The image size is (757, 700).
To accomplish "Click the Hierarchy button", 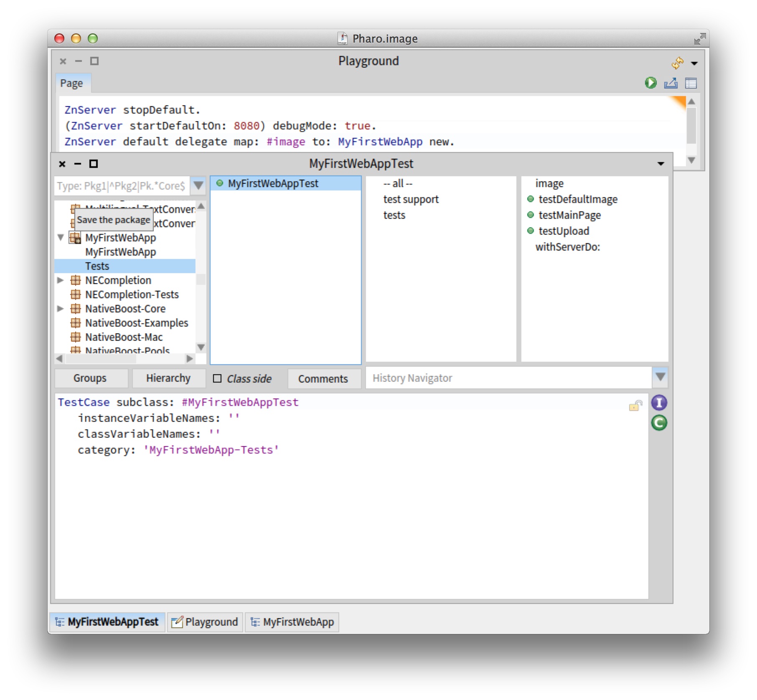I will pyautogui.click(x=168, y=378).
